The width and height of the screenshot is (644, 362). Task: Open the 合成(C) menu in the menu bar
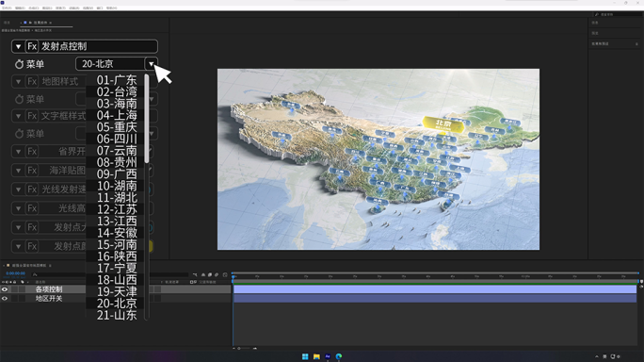click(34, 8)
